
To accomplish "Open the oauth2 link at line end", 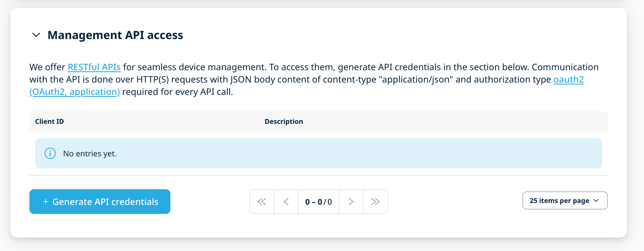I will coord(569,79).
